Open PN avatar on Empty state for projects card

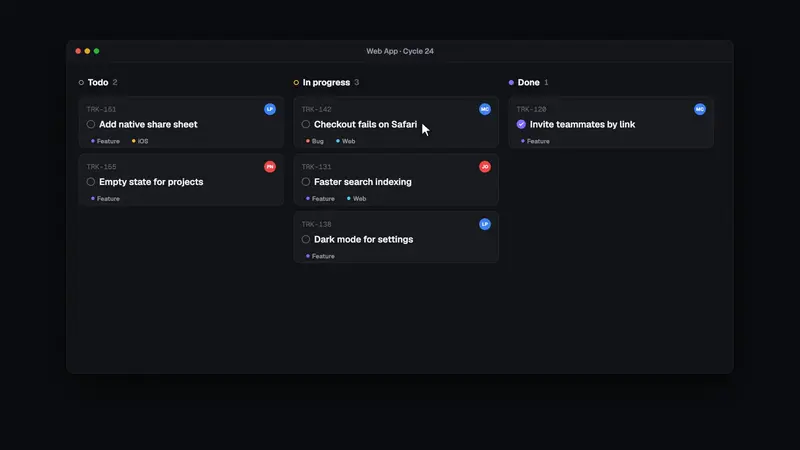tap(270, 167)
